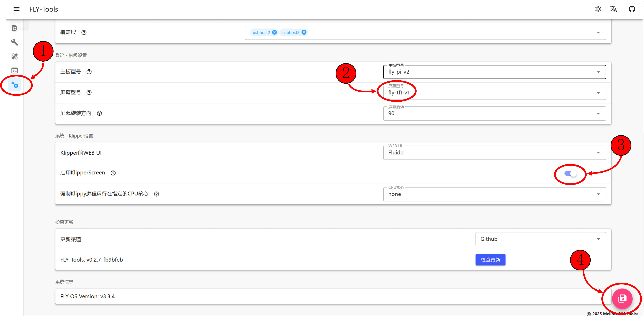Toggle the KlipperScreen enable switch
This screenshot has width=644, height=316.
(x=570, y=173)
